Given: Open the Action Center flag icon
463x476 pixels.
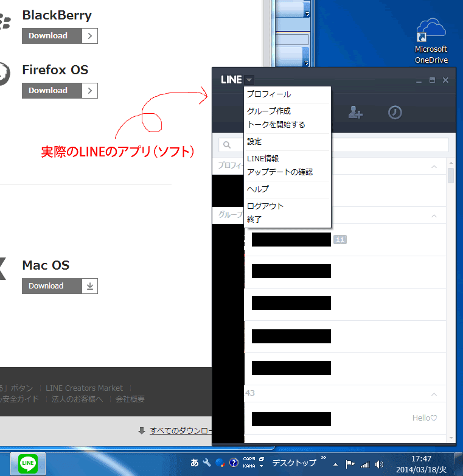Looking at the screenshot, I should [350, 464].
